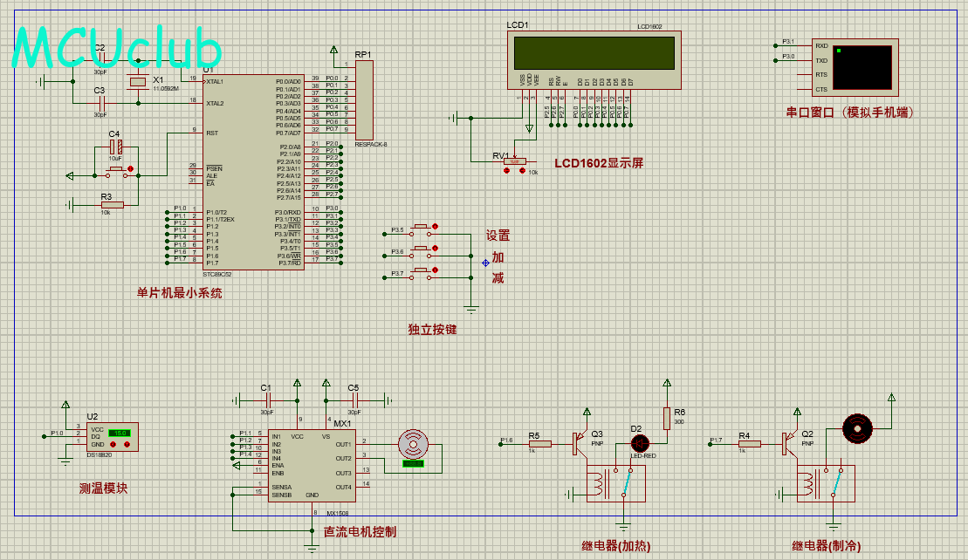Decrease RV1 potentiometer using left red button
This screenshot has height=560, width=968.
pos(507,172)
